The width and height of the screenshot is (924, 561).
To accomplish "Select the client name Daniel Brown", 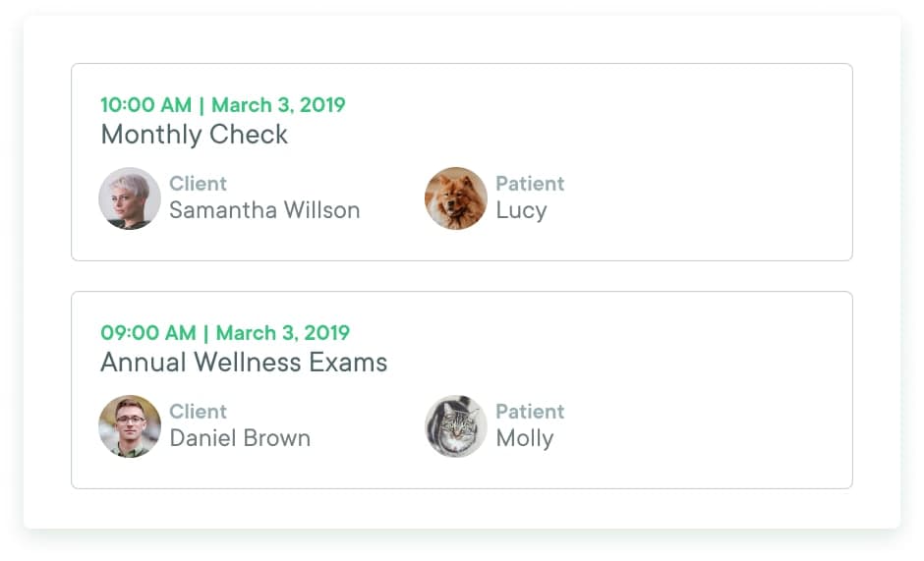I will coord(240,438).
